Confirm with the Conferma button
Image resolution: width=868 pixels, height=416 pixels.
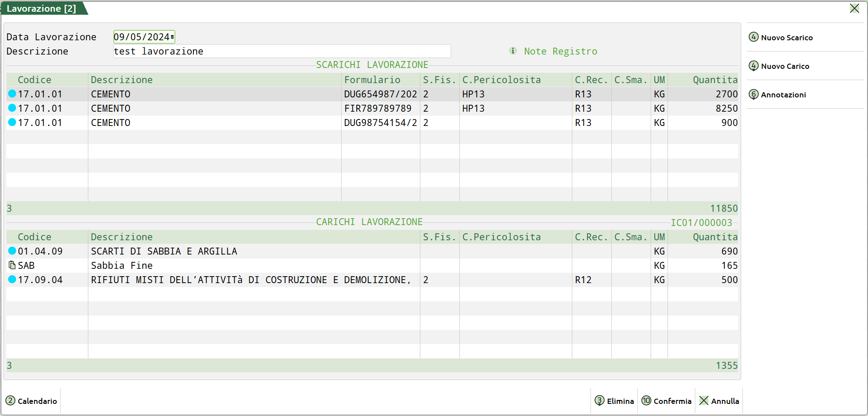pyautogui.click(x=667, y=401)
